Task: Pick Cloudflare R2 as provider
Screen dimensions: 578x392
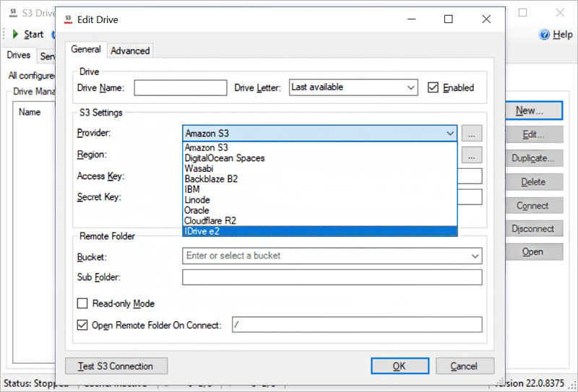Action: (319, 221)
